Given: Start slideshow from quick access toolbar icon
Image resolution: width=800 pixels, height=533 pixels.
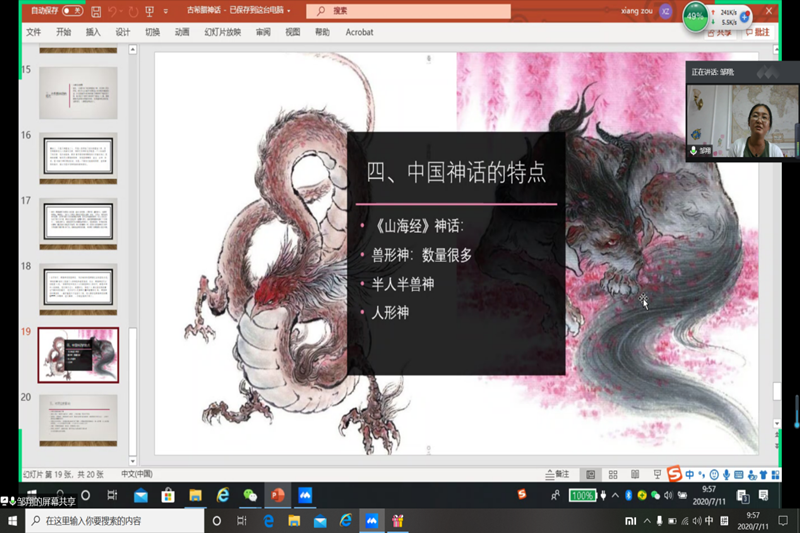Looking at the screenshot, I should point(150,11).
